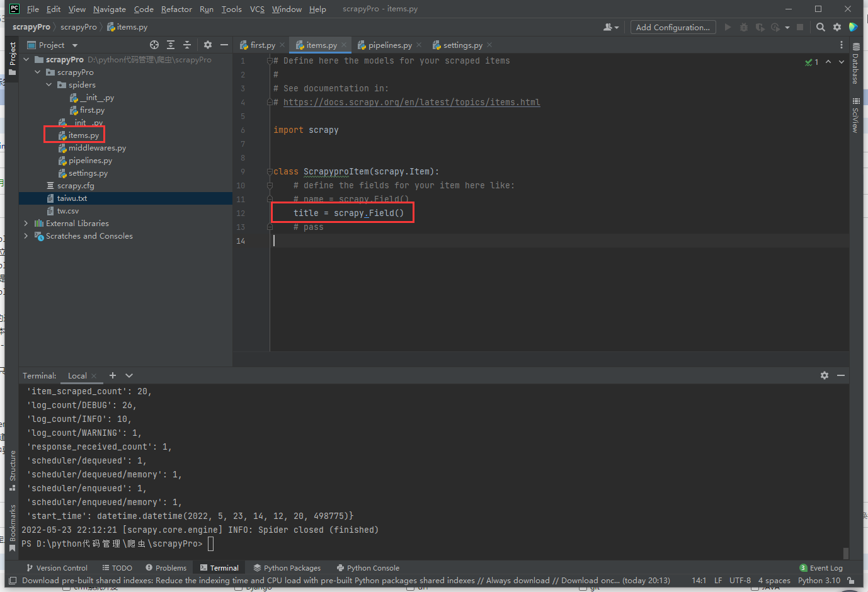
Task: Click Python 3.10 interpreter in status bar
Action: (x=819, y=581)
